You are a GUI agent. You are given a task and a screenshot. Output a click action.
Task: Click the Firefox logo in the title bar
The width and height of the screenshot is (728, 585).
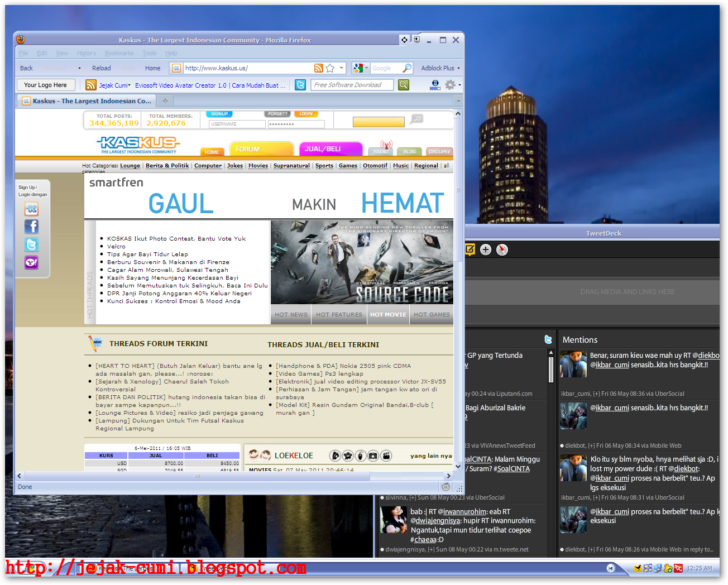pos(21,39)
